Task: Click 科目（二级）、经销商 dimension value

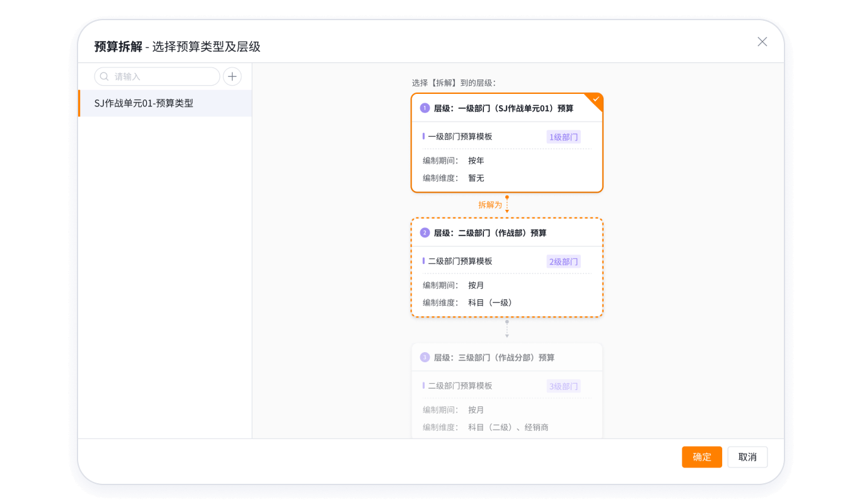Action: point(509,428)
